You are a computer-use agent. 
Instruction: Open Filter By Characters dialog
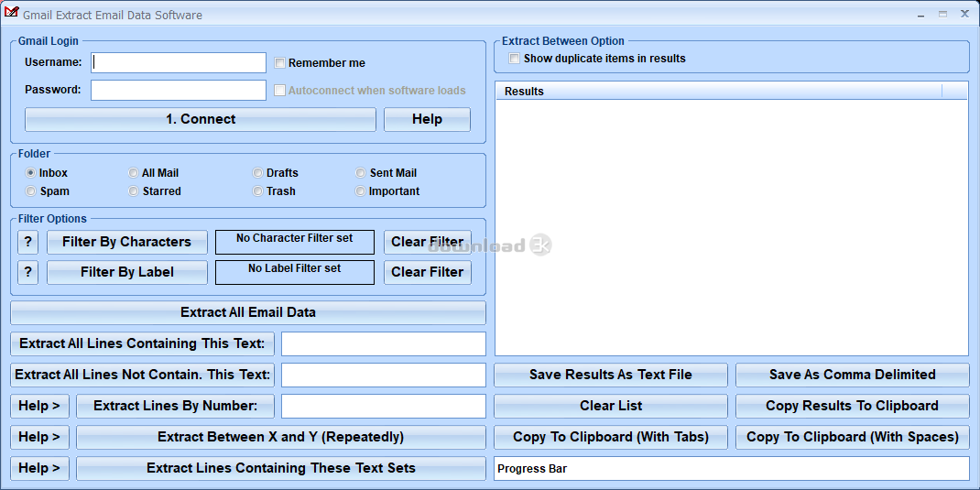pos(127,242)
